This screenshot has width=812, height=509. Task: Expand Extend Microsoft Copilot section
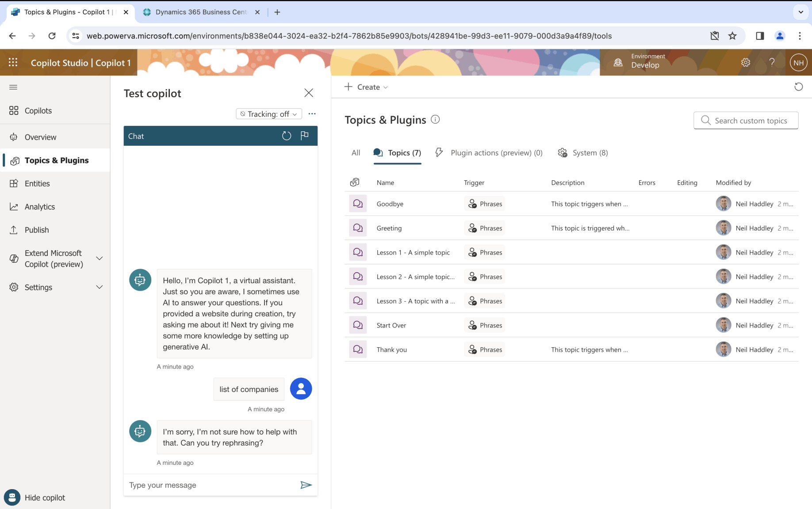click(100, 258)
